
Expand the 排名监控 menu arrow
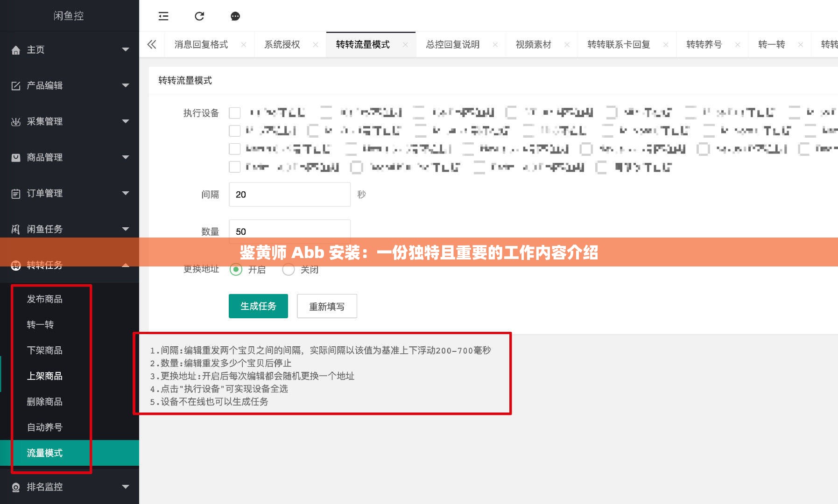coord(126,487)
